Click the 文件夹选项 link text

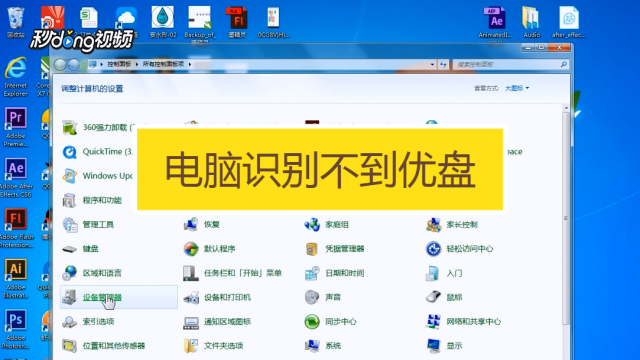pos(224,346)
